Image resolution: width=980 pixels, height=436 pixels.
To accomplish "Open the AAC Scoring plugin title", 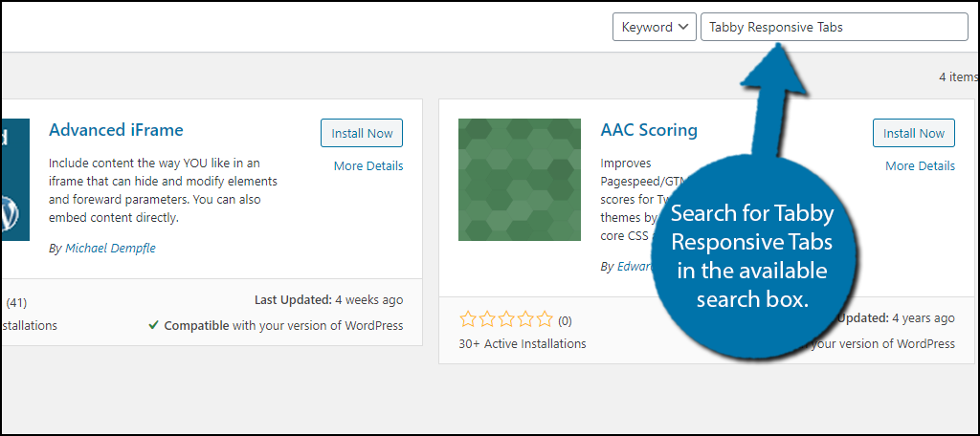I will (649, 130).
